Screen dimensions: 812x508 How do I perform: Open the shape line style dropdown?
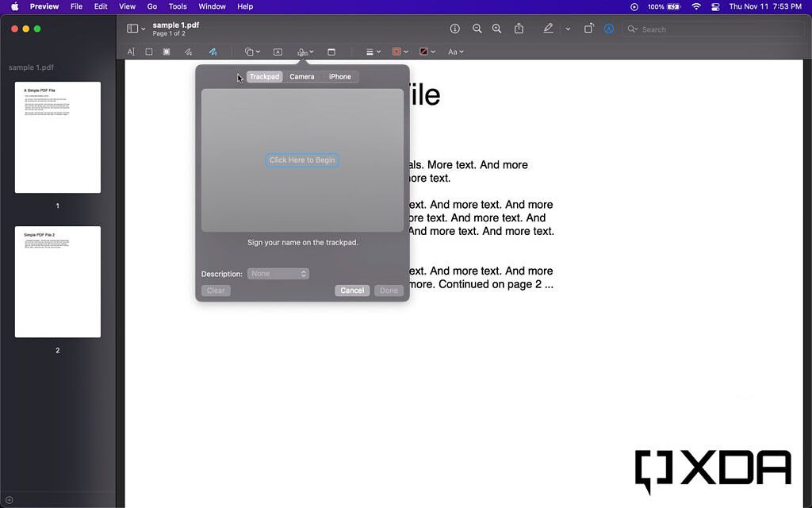point(372,52)
